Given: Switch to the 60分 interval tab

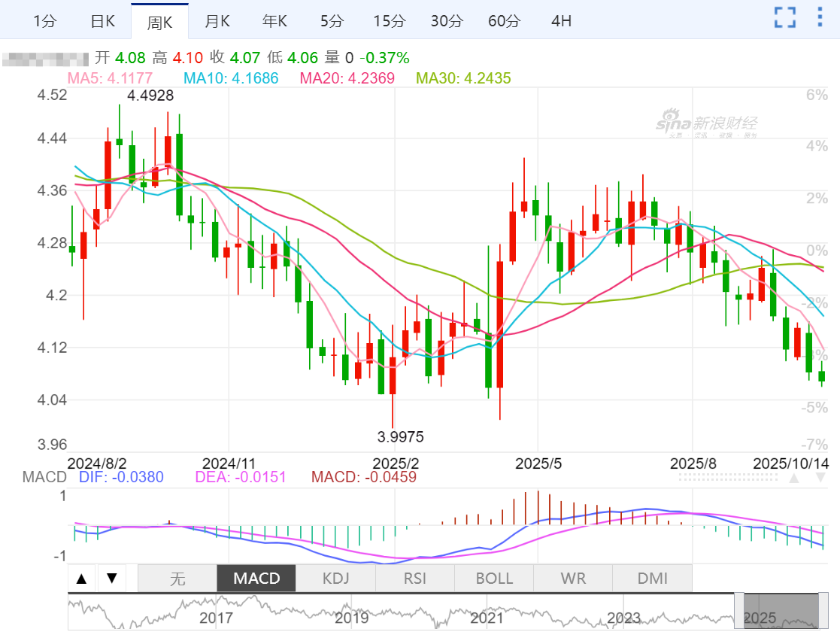Looking at the screenshot, I should coord(504,21).
